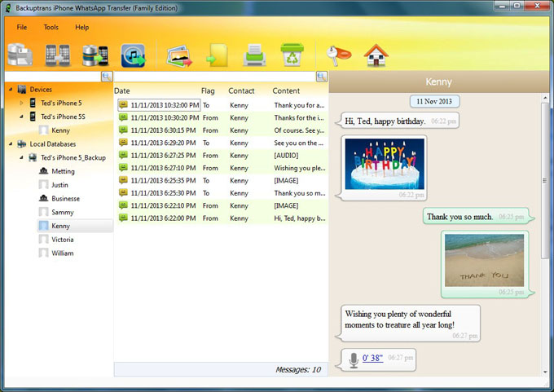Click the restore database to iPhone icon
Screen dimensions: 554x392
click(x=95, y=55)
